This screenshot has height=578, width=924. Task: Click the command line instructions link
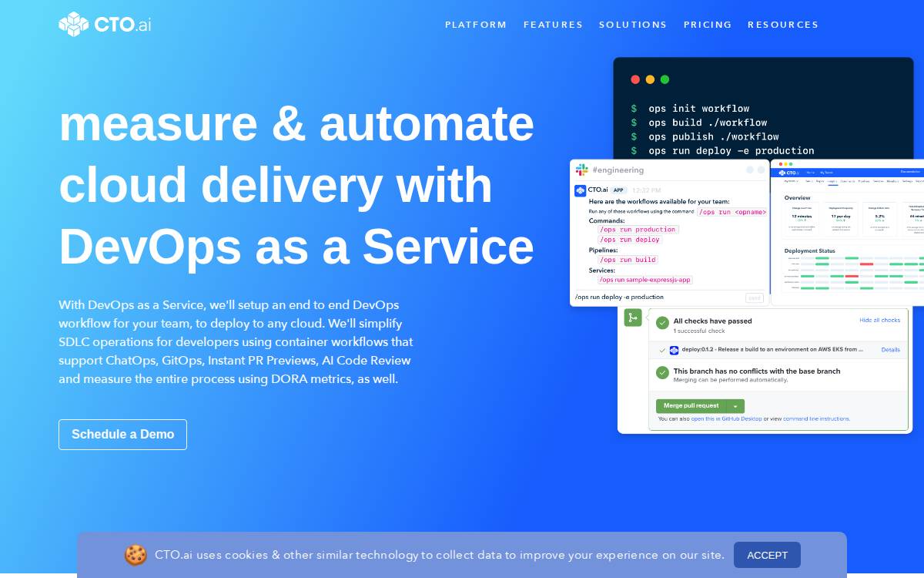816,419
